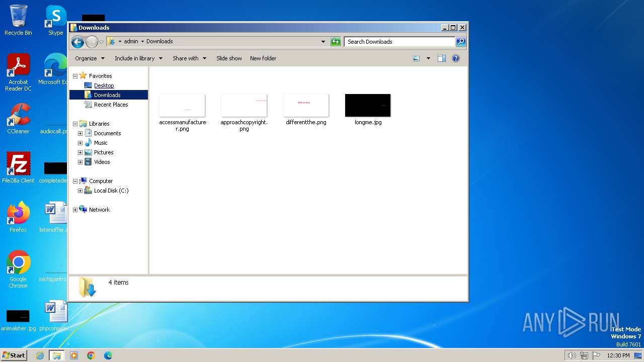This screenshot has width=644, height=362.
Task: Click the Skype desktop shortcut
Action: [56, 21]
